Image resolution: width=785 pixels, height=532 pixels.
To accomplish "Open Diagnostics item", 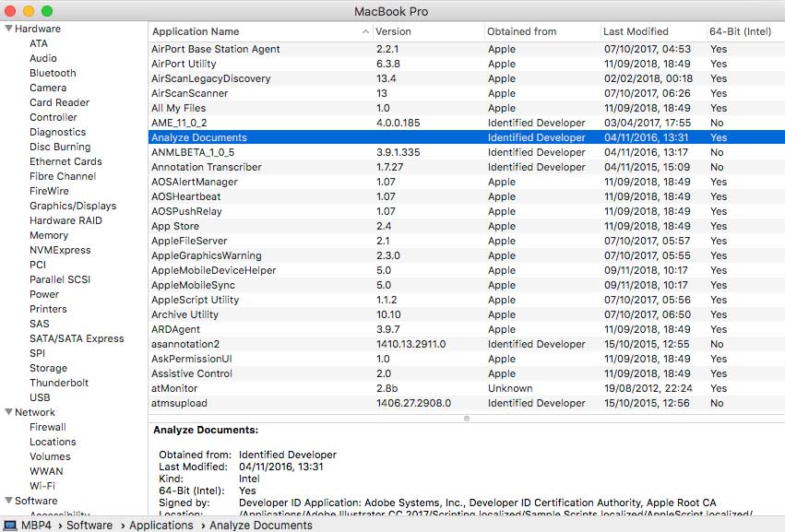I will [57, 132].
